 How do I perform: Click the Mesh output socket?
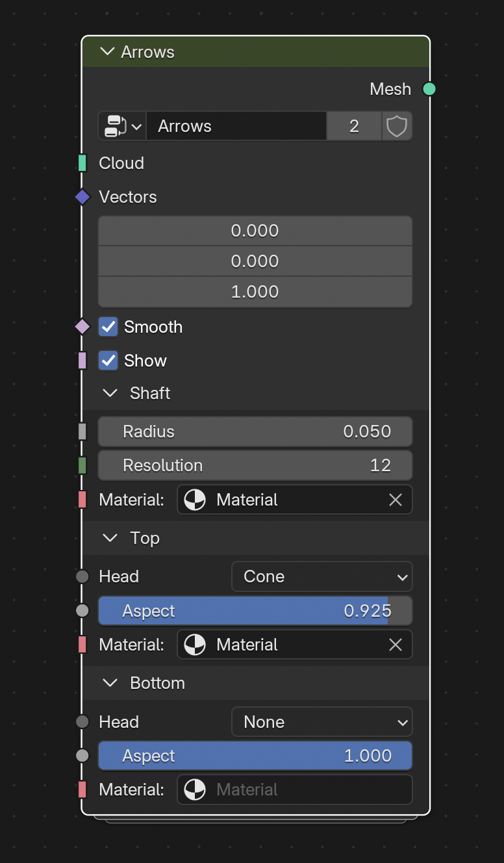(x=429, y=89)
